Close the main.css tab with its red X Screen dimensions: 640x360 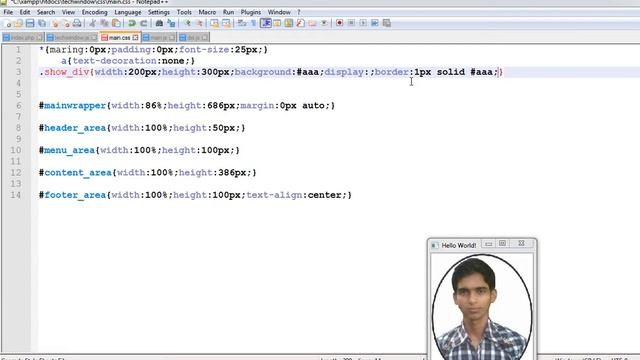click(x=136, y=38)
